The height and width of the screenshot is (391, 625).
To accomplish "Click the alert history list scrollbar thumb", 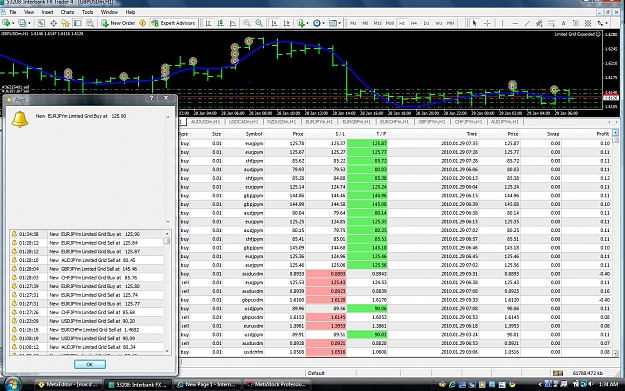I will (167, 241).
